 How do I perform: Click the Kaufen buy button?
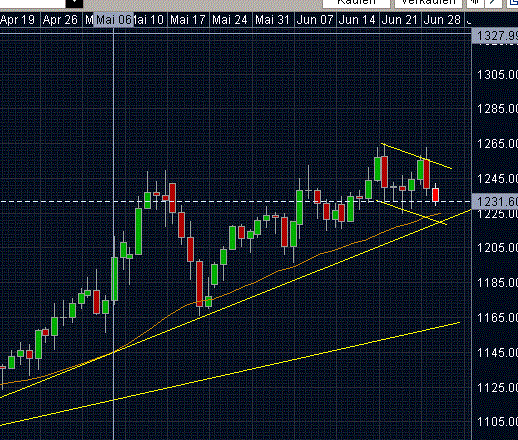point(356,3)
